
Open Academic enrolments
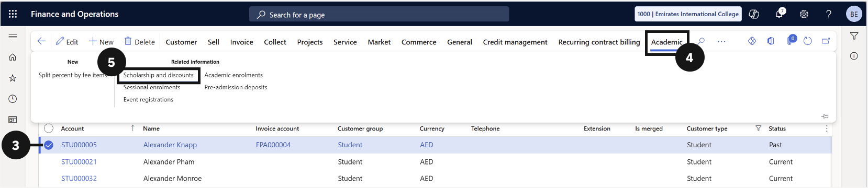[x=233, y=75]
